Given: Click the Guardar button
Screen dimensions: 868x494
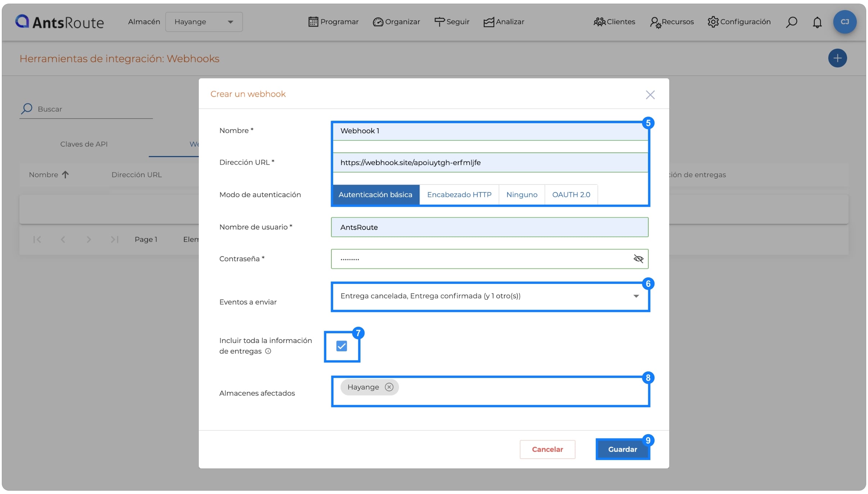Looking at the screenshot, I should coord(622,450).
